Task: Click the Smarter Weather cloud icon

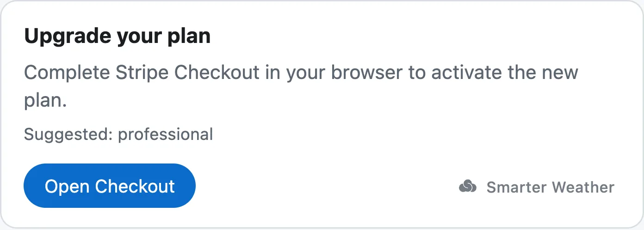Action: pos(468,187)
